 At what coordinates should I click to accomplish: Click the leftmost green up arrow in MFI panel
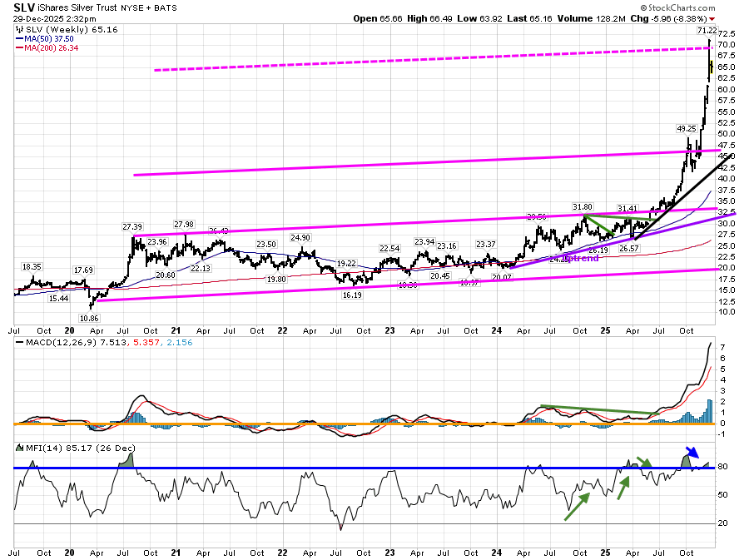577,507
